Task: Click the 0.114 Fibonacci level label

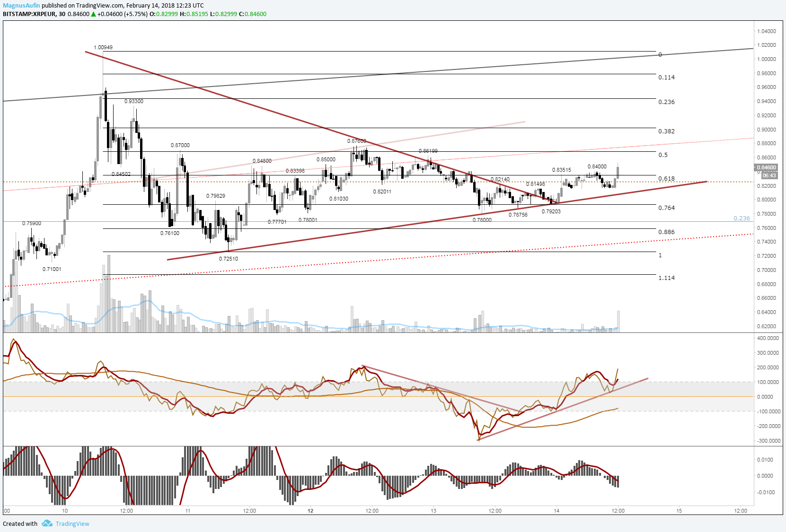Action: pos(667,78)
